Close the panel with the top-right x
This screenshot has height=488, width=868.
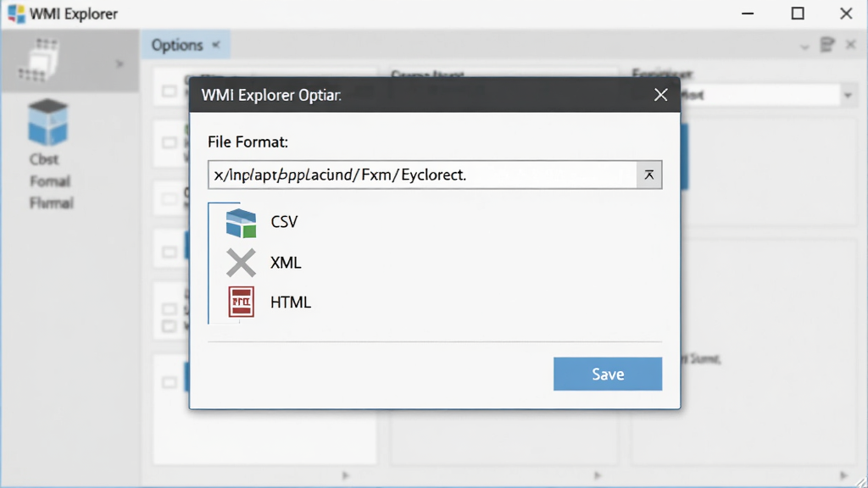pos(851,44)
